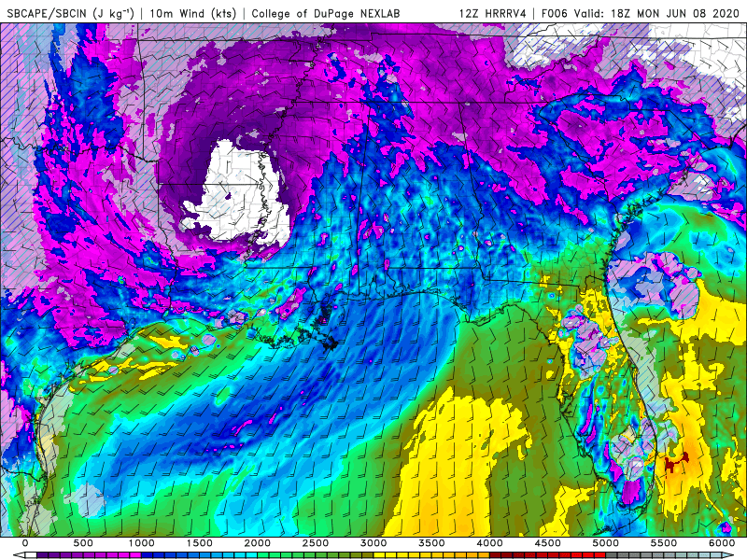Click the 5000 label on the color scale
747x560 pixels.
pos(606,543)
